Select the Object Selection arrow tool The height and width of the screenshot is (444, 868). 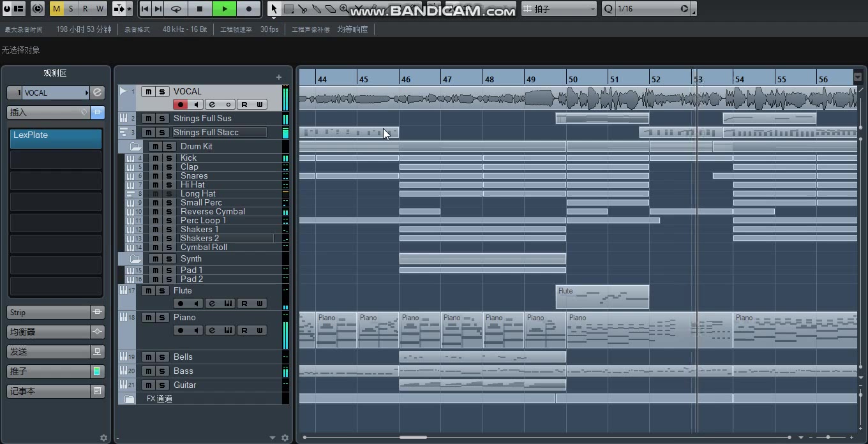point(274,9)
